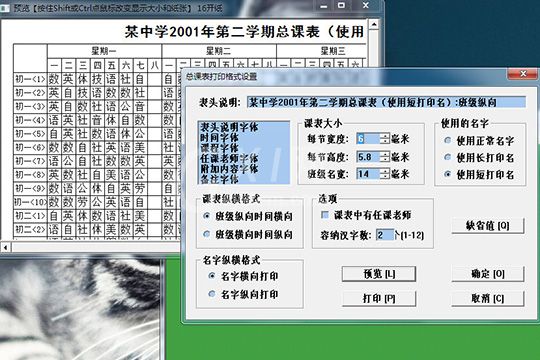540x360 pixels.
Task: Maximize the preview window
Action: [341, 6]
